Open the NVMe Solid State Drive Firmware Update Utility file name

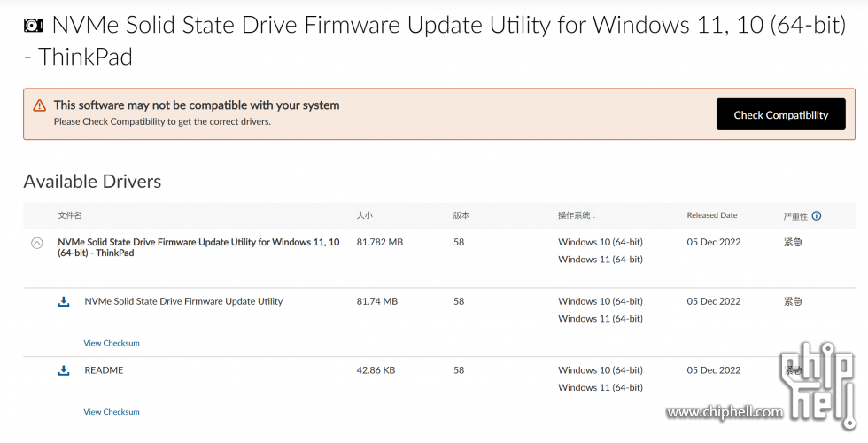tap(183, 301)
